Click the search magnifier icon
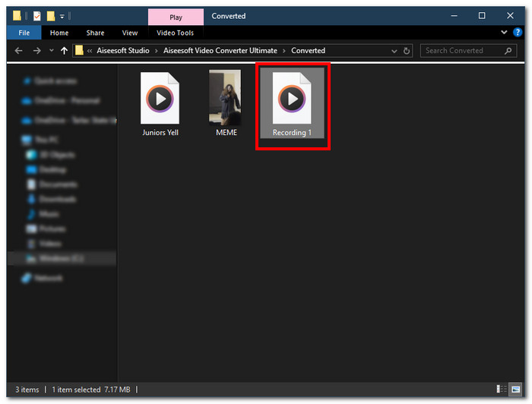Viewport: 532px width, 404px height. click(508, 51)
